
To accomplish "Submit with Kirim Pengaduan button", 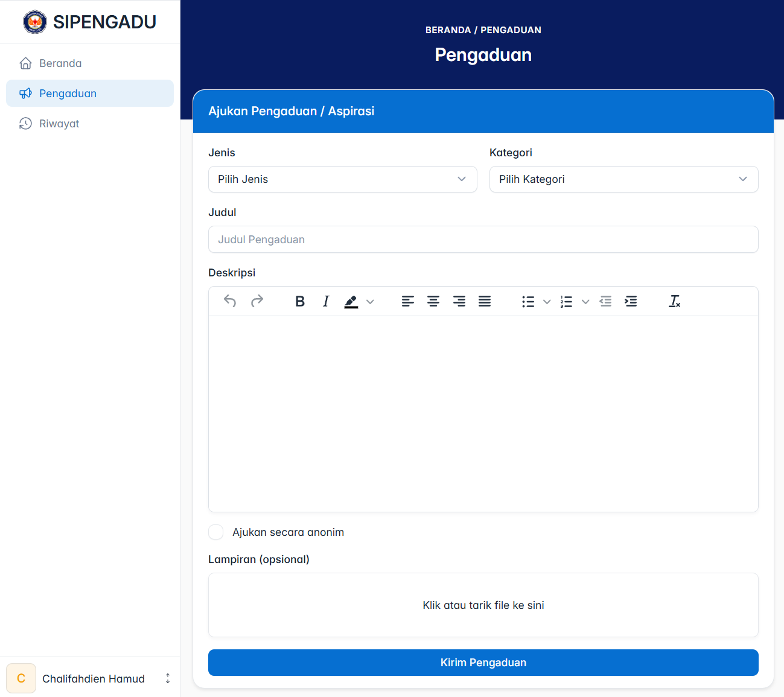I will (483, 663).
